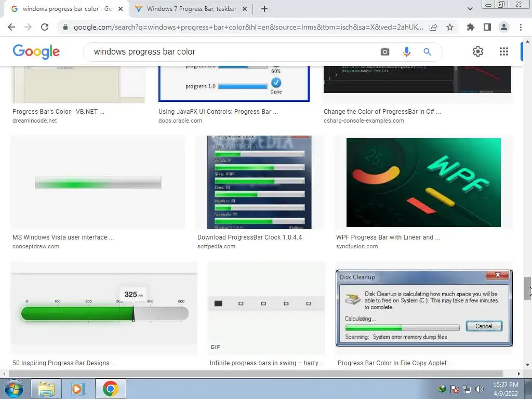View site info via address bar padlock
This screenshot has height=399, width=532.
pyautogui.click(x=65, y=27)
